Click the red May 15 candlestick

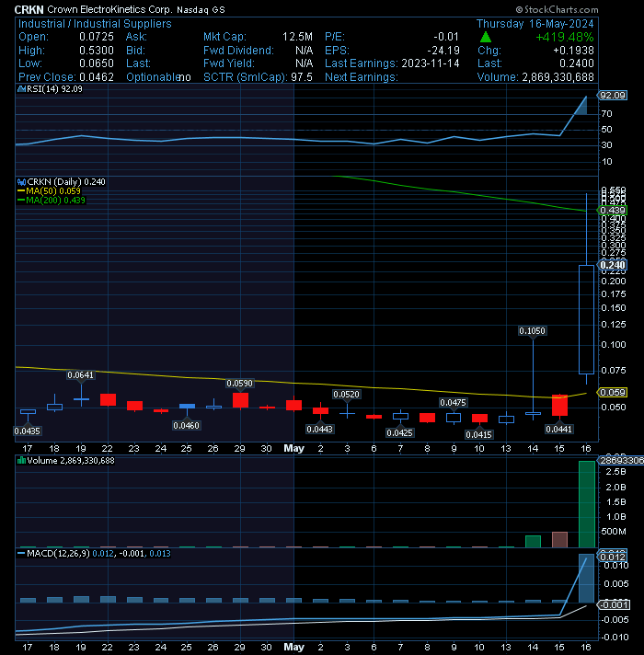tap(559, 405)
